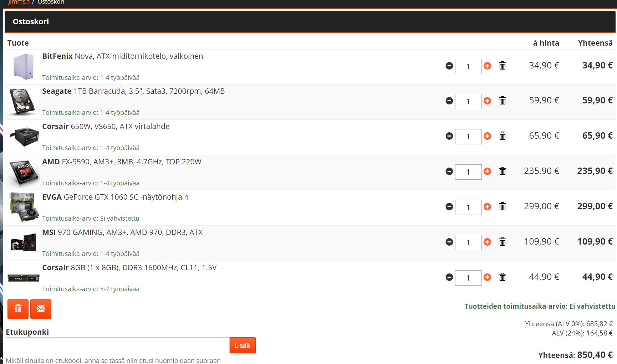The image size is (617, 364).
Task: Open BitFenix Nova product link
Action: (x=123, y=56)
